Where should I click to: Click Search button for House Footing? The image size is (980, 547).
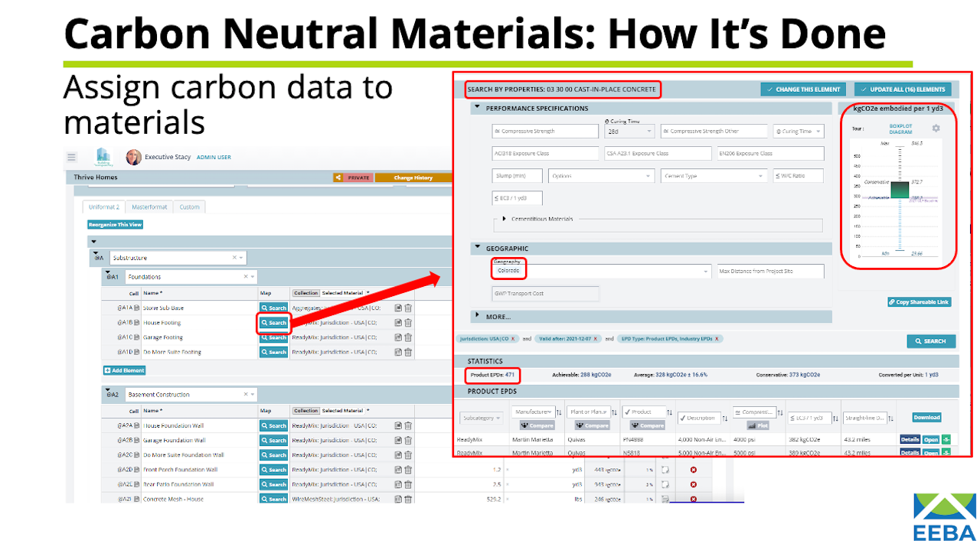point(273,323)
